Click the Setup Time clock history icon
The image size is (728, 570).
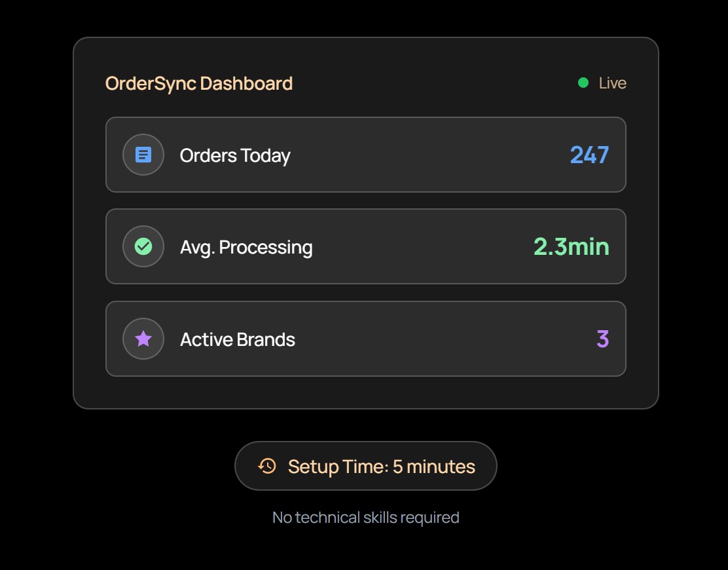(267, 466)
